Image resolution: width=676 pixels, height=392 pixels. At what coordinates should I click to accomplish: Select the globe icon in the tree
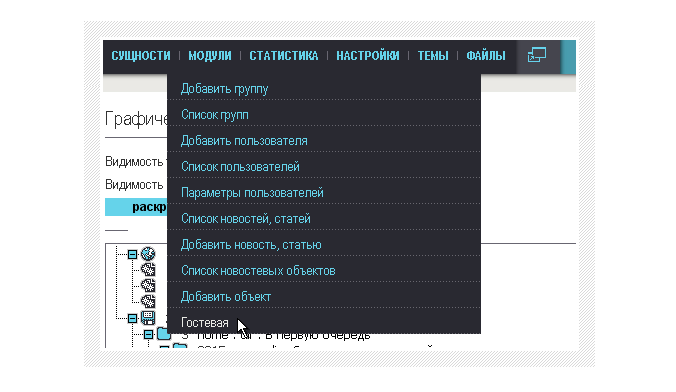pos(148,254)
